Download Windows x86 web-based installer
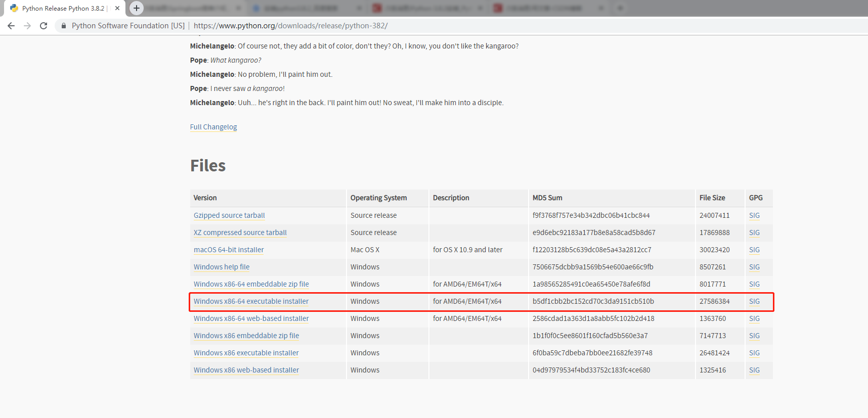868x418 pixels. (x=246, y=370)
